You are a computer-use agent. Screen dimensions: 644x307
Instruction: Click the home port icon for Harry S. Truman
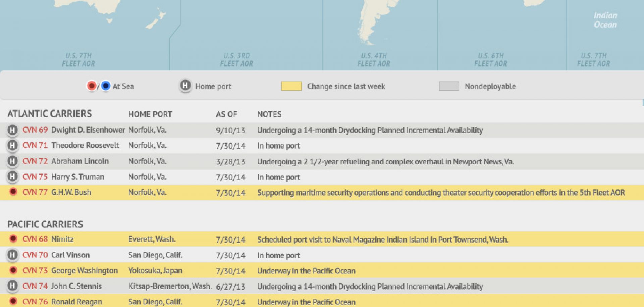pos(12,177)
